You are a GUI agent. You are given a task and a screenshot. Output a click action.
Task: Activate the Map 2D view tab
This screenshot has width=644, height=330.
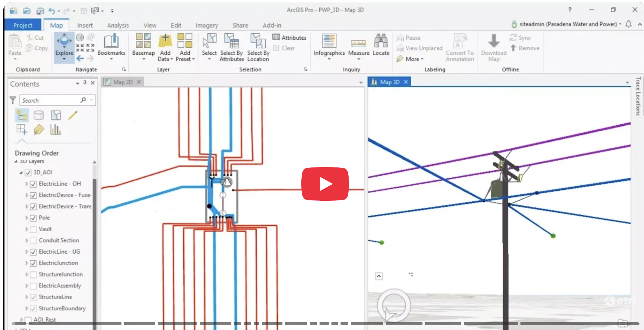[x=123, y=82]
